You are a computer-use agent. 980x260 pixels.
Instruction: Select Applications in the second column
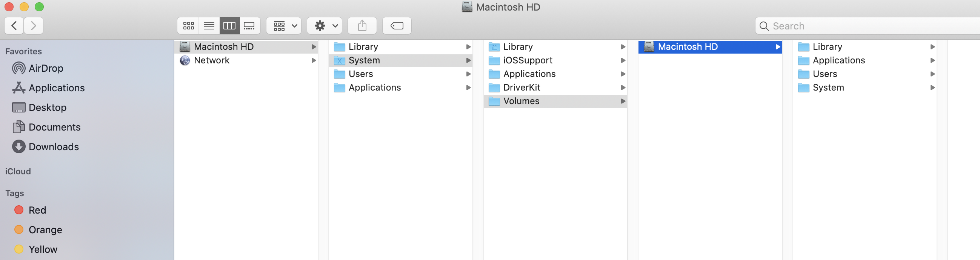click(401, 88)
